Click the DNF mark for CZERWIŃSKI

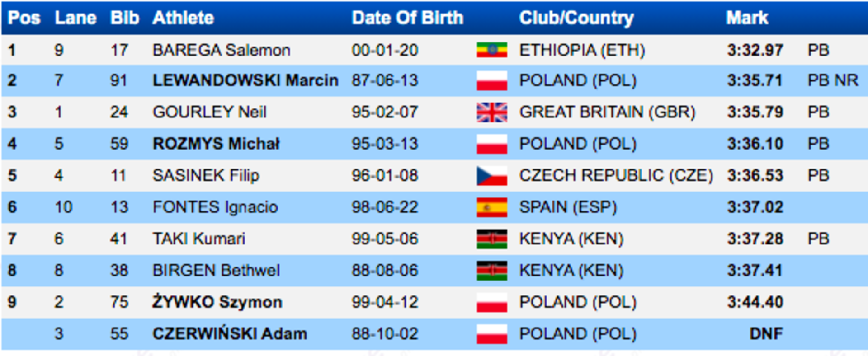click(x=766, y=334)
